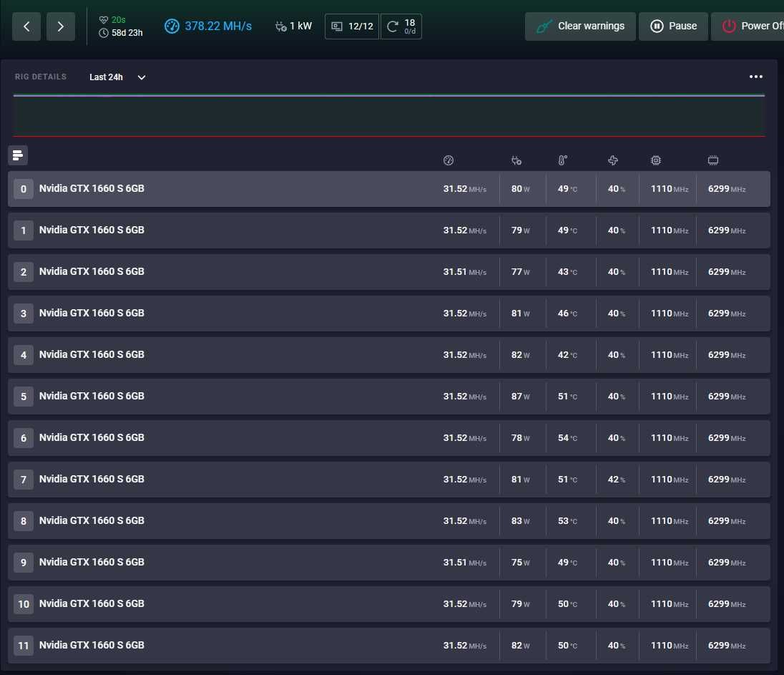Screen dimensions: 784x675
Task: Click the 31.51 MH/s hashrate of GPU 9
Action: (x=464, y=563)
